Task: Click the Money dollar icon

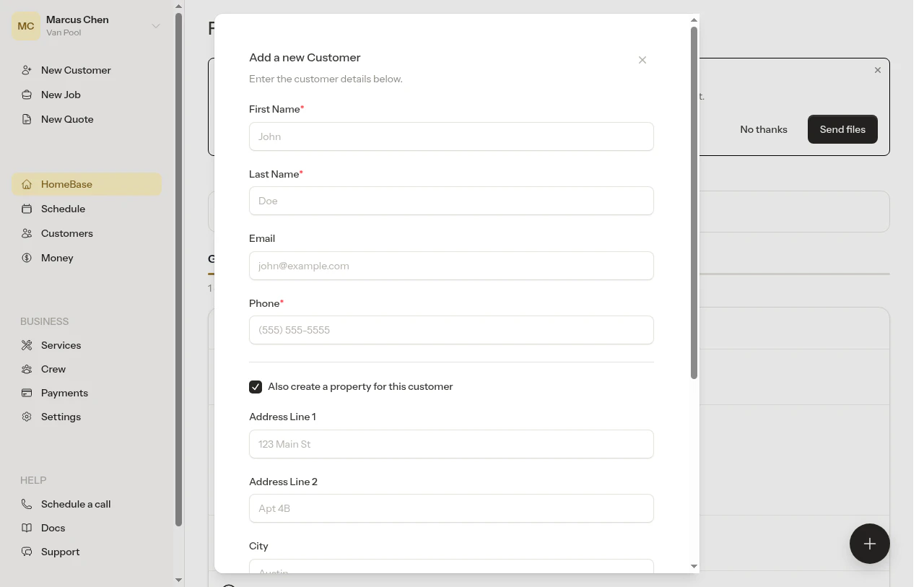Action: point(27,258)
